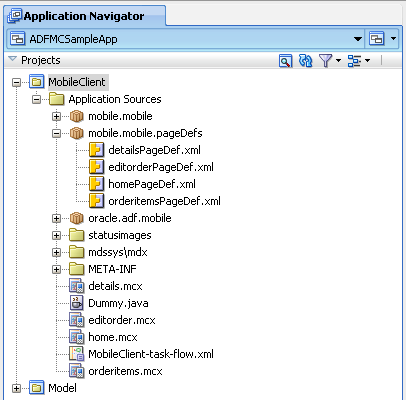The height and width of the screenshot is (400, 406).
Task: Click the Dummy.java file icon
Action: click(x=76, y=303)
